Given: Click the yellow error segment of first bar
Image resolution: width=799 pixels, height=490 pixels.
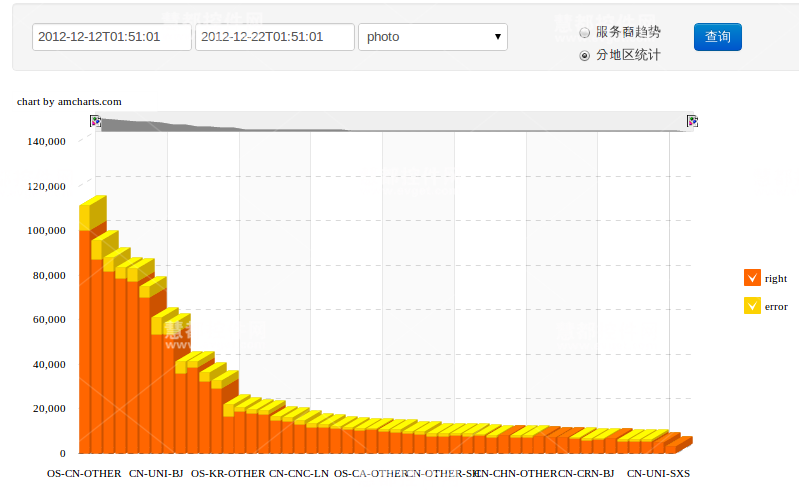Looking at the screenshot, I should click(85, 218).
